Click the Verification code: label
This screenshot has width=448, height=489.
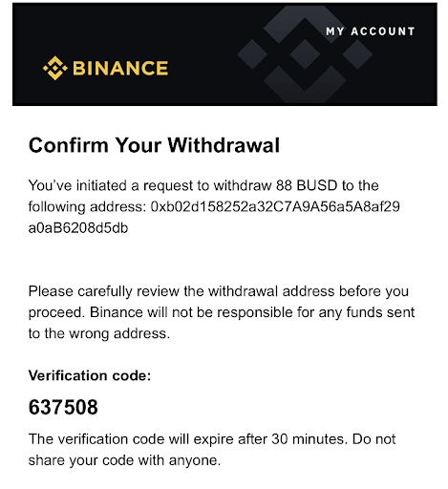point(90,375)
